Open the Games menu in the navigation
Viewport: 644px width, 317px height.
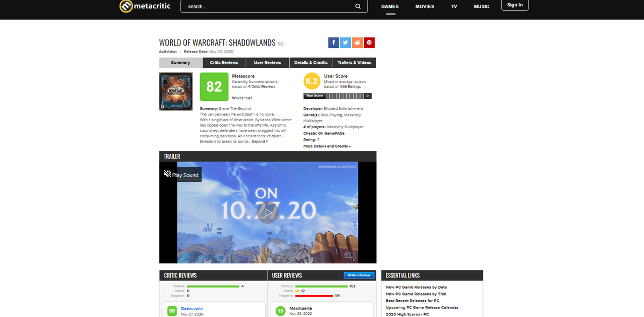pos(390,6)
